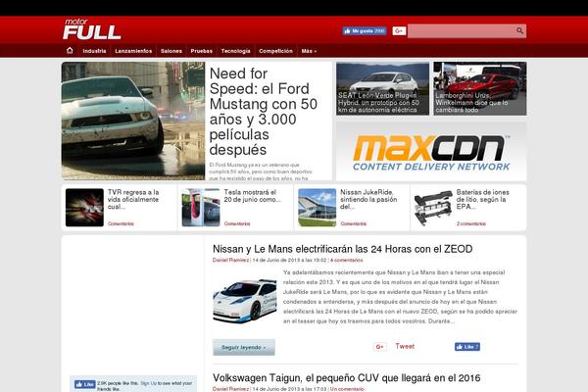Viewport: 588px width, 392px height.
Task: Focus the header search input field
Action: pyautogui.click(x=462, y=30)
